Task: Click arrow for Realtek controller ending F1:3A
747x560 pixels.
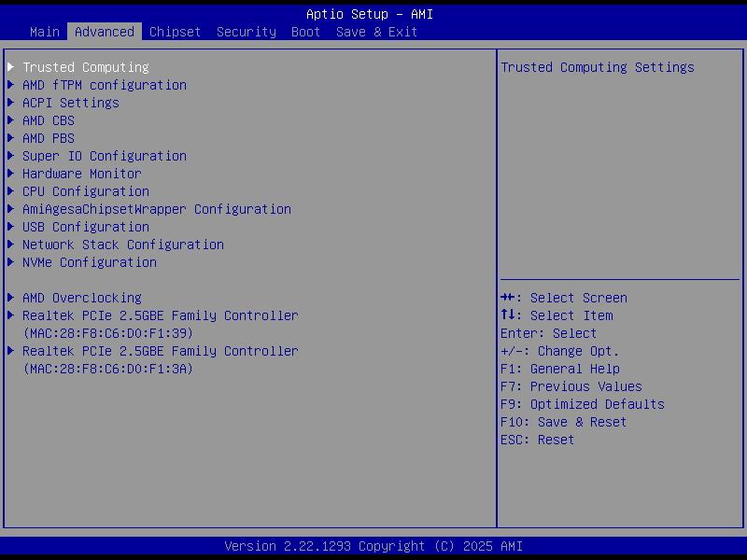Action: pyautogui.click(x=11, y=351)
